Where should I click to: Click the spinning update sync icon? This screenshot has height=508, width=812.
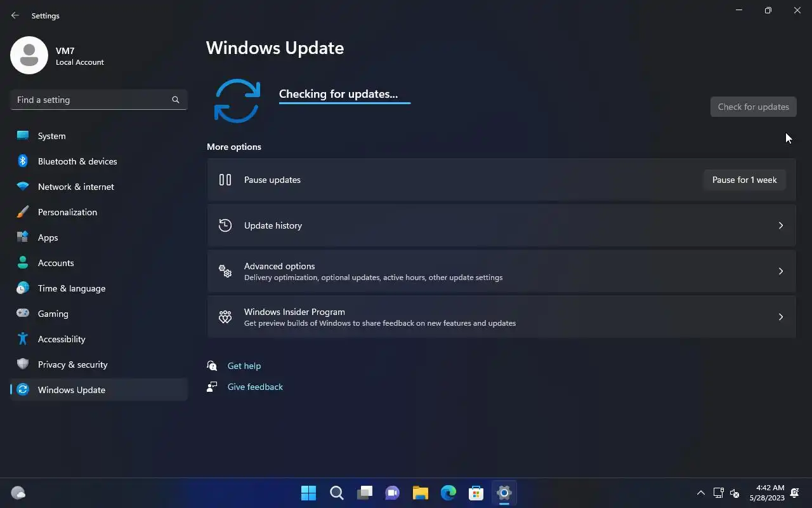coord(237,101)
